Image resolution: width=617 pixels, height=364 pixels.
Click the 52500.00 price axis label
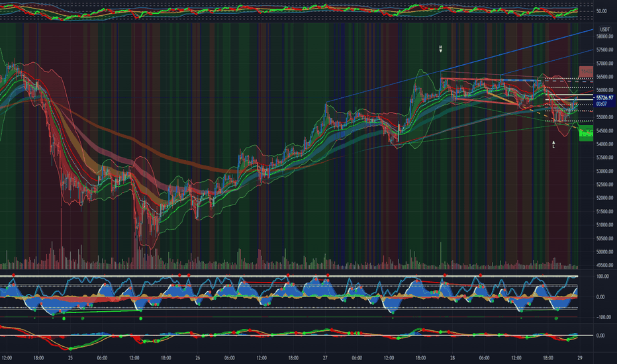(604, 185)
